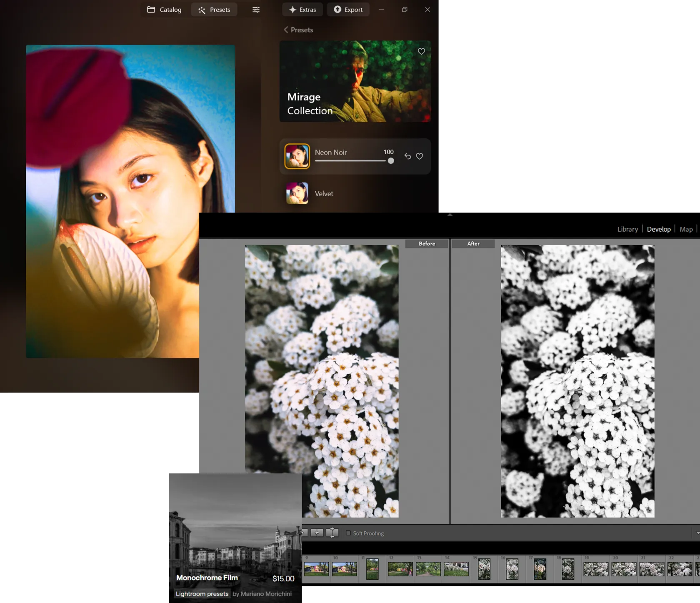Image resolution: width=700 pixels, height=603 pixels.
Task: Switch to the Library module
Action: 627,229
